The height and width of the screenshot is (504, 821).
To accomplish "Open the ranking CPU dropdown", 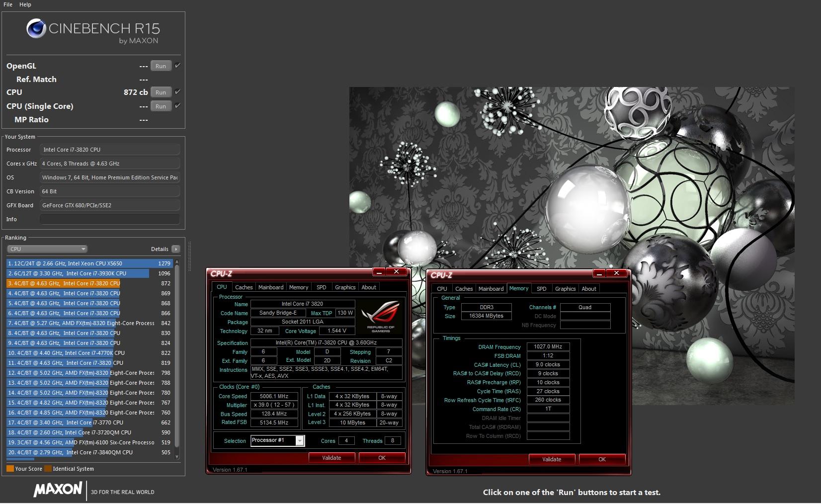I will point(47,249).
